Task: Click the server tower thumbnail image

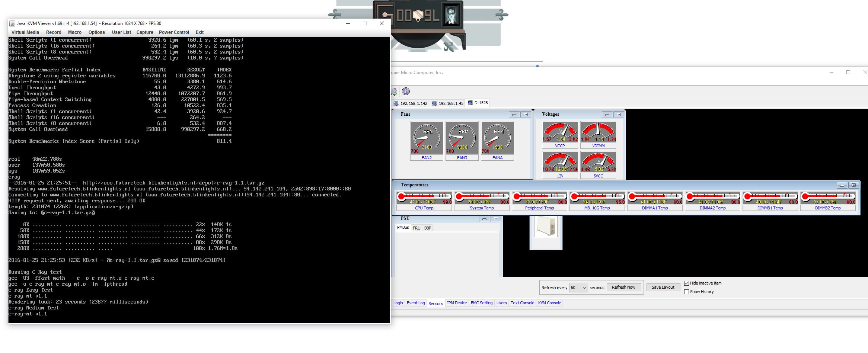Action: 546,226
